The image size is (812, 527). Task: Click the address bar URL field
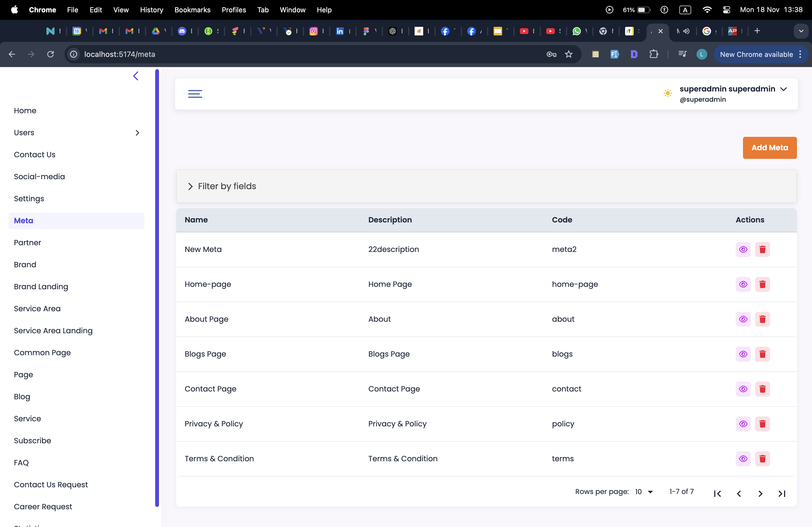click(x=307, y=54)
